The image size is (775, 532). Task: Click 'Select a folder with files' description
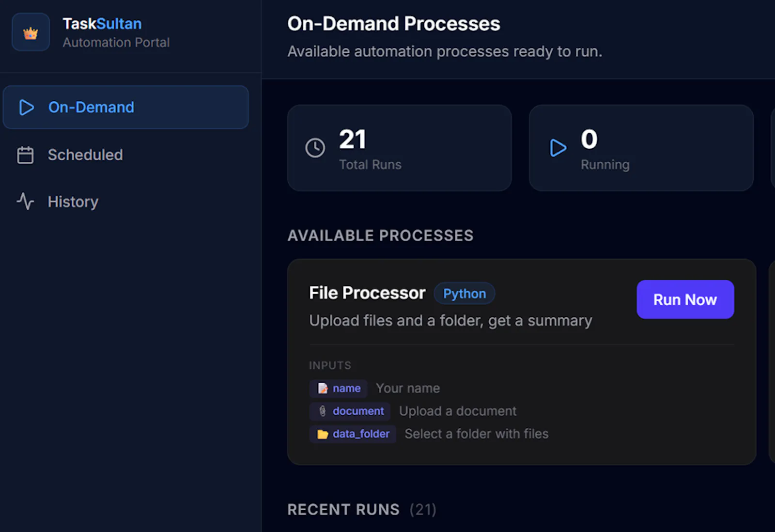477,434
